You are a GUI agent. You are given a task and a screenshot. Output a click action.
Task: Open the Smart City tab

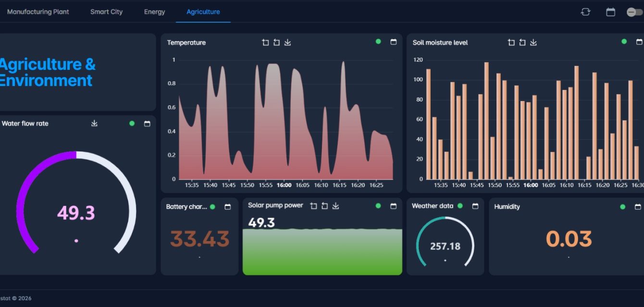coord(106,12)
